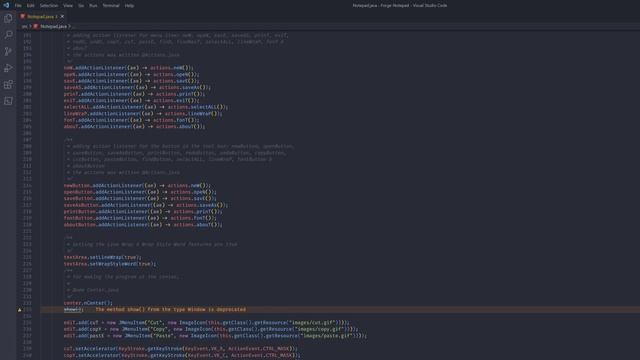Click the line calling actions.selectALL()
The image size is (640, 360).
146,107
